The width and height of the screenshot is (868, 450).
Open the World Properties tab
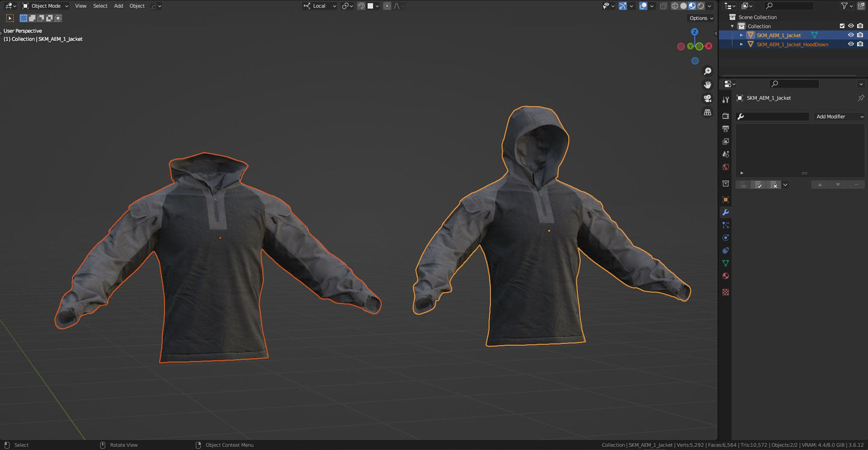click(x=725, y=168)
